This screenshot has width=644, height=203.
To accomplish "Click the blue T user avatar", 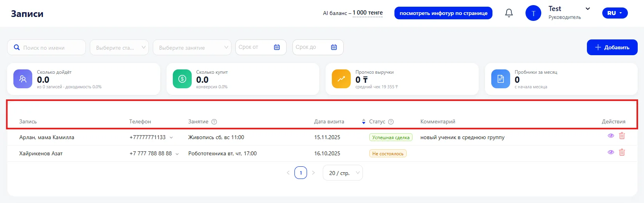I will point(533,13).
